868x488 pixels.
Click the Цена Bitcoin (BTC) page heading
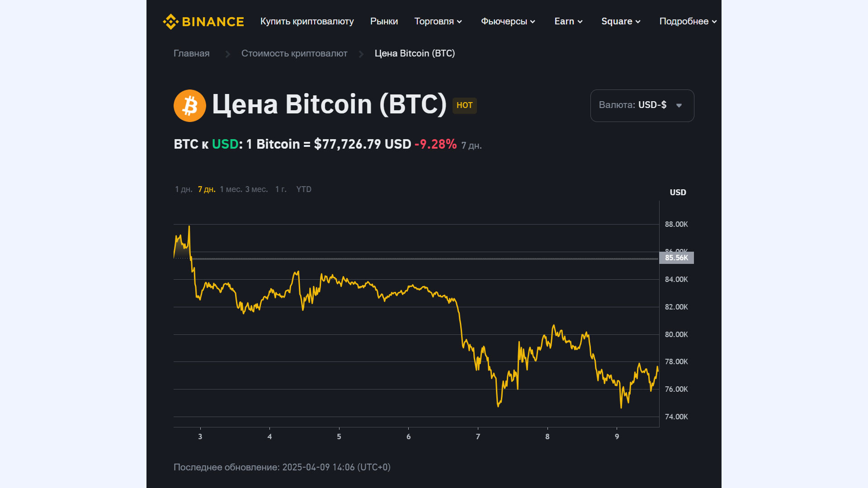pyautogui.click(x=330, y=105)
